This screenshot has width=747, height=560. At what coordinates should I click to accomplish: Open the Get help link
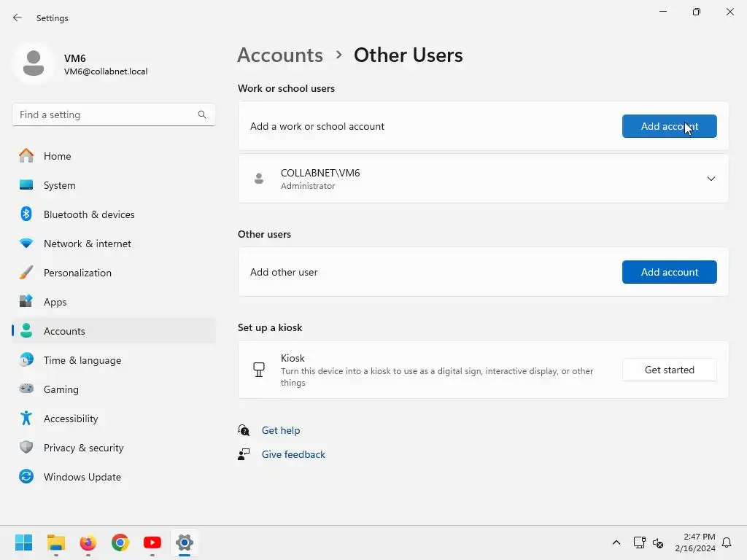[x=281, y=430]
